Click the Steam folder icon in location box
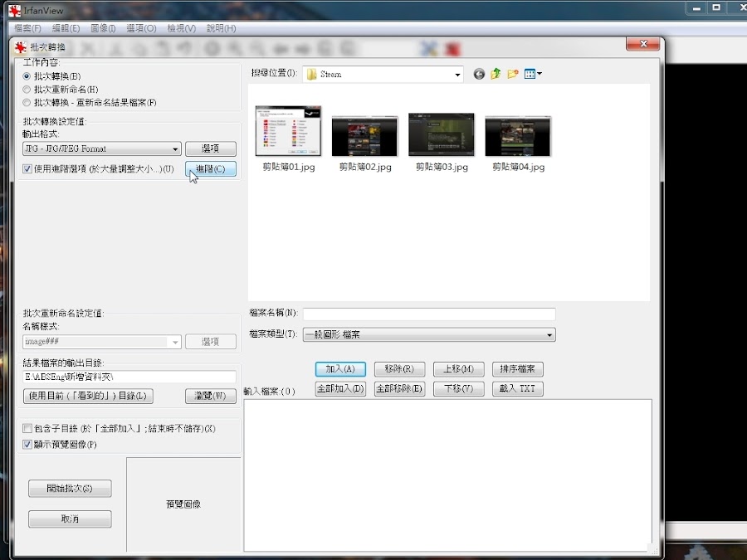747x560 pixels. tap(311, 75)
